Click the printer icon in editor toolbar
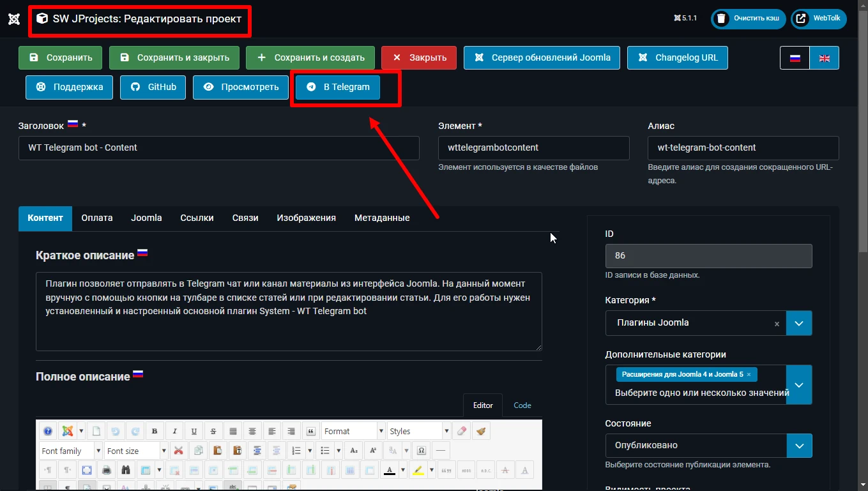The width and height of the screenshot is (868, 491). (107, 471)
